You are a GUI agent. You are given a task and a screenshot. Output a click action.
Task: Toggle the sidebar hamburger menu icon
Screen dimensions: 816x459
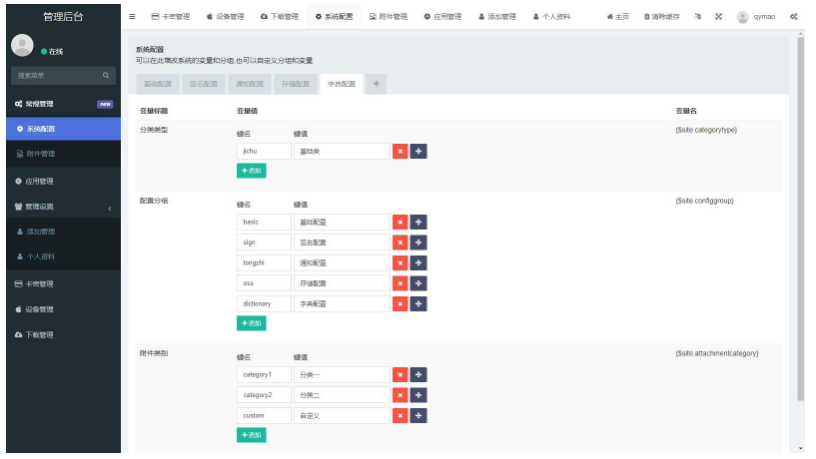tap(132, 17)
